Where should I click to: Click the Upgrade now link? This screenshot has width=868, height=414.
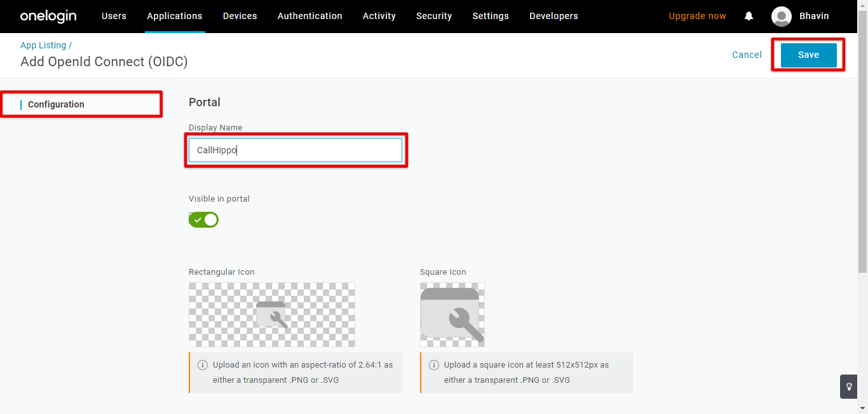[697, 16]
